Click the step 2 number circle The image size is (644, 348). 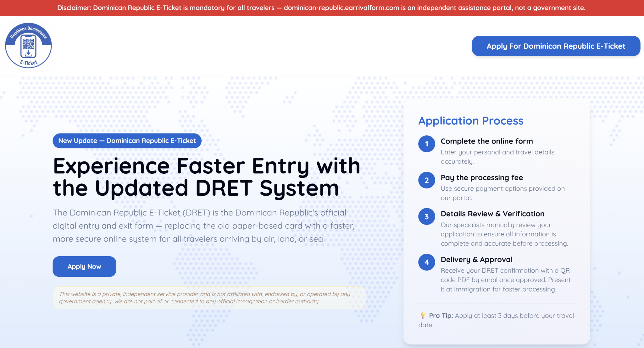click(426, 180)
